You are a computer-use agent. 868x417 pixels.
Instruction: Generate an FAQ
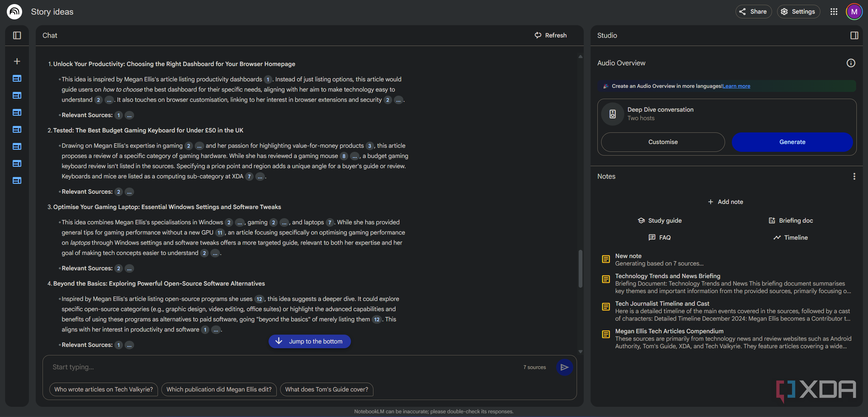[660, 238]
